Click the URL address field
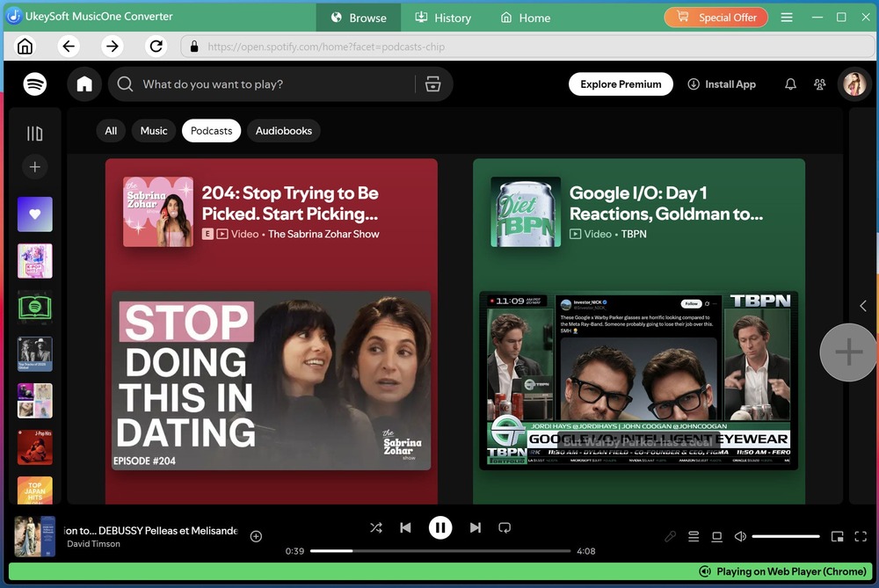Screen dimensions: 879x588 (x=527, y=47)
